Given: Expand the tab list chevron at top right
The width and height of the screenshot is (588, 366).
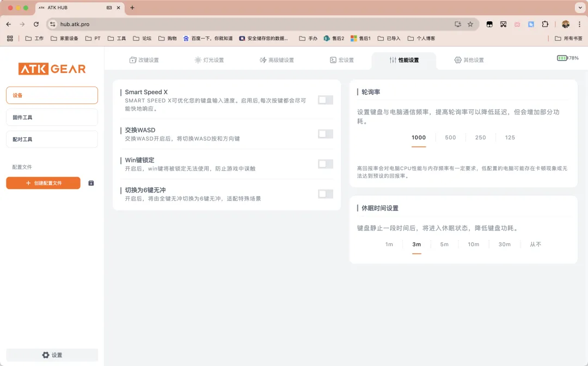Looking at the screenshot, I should pyautogui.click(x=579, y=8).
